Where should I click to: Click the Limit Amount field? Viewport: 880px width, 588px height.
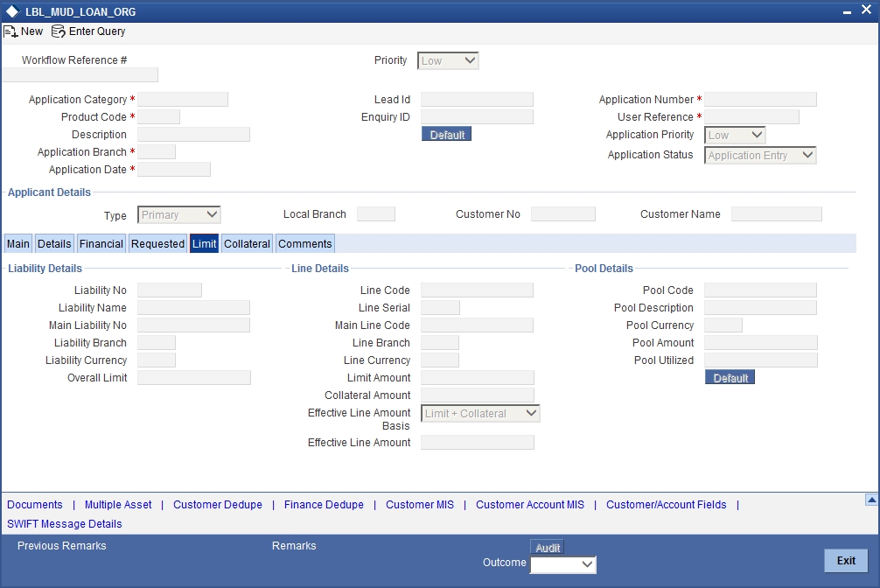[478, 377]
